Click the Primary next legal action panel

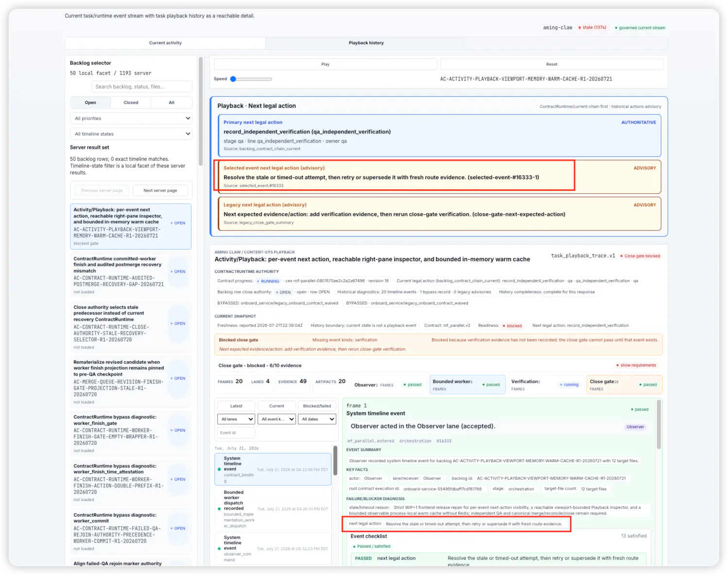[x=439, y=136]
